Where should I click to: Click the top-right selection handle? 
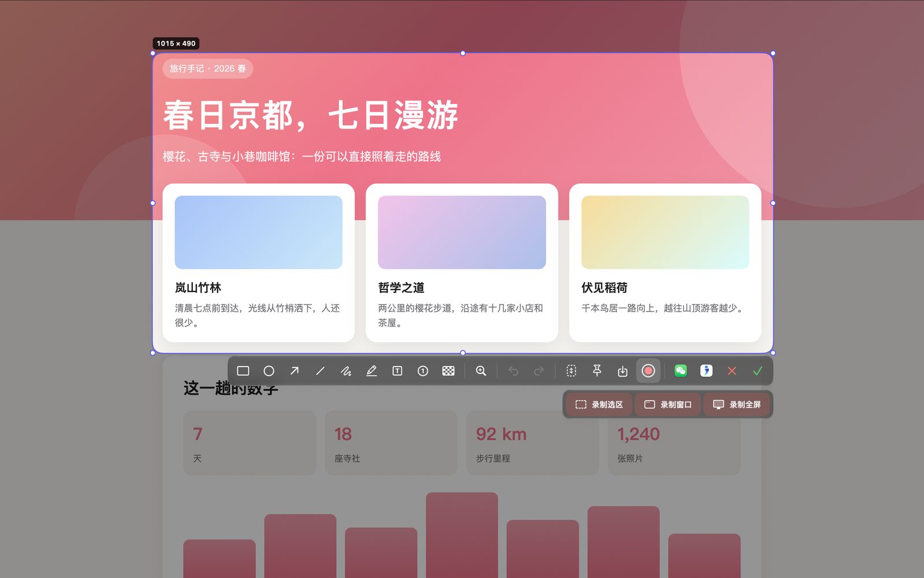point(773,53)
